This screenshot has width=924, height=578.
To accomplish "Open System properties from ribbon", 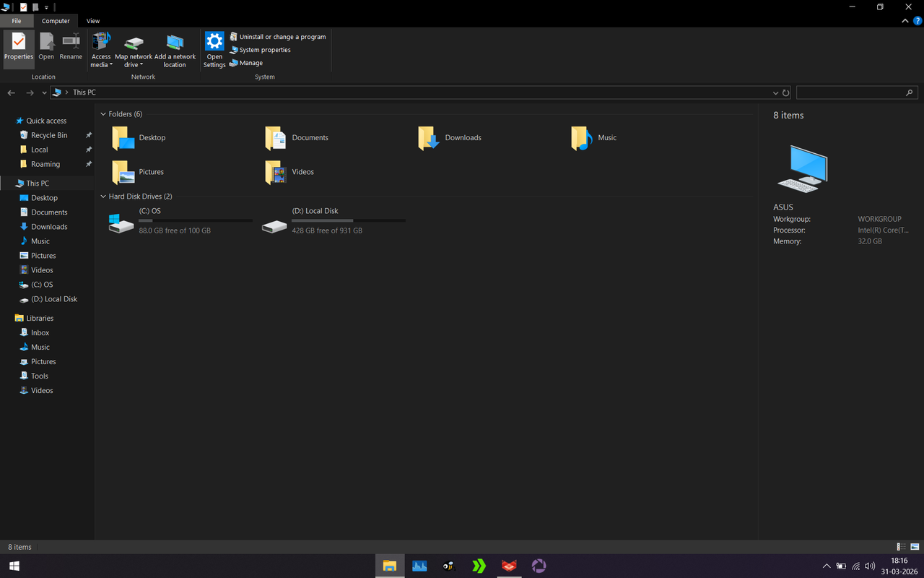I will coord(261,50).
